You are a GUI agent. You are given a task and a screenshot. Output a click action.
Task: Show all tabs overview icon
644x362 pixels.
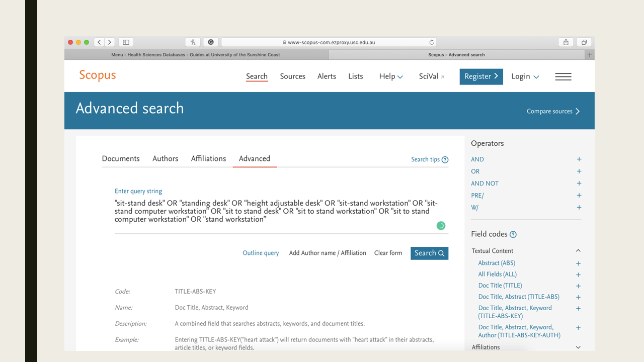coord(584,42)
